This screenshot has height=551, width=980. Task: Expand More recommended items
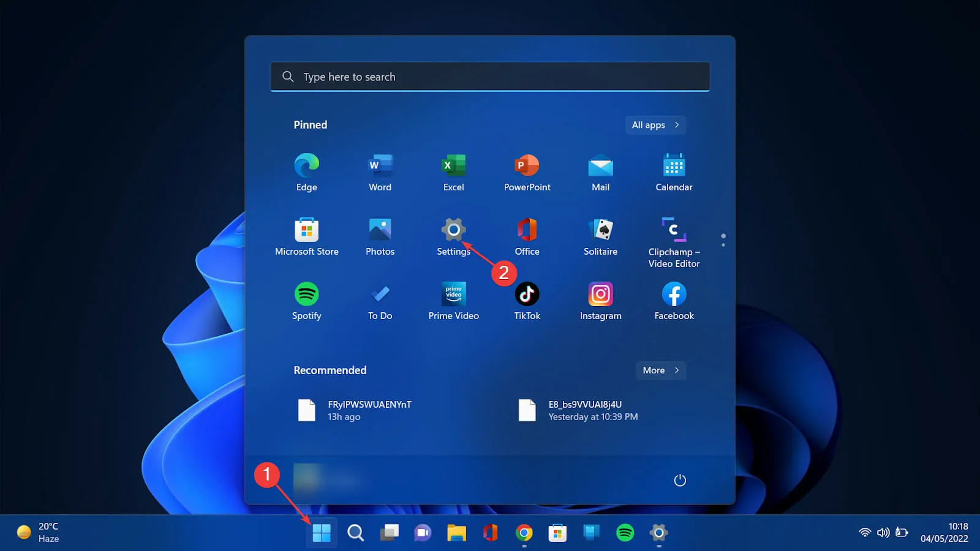[660, 370]
